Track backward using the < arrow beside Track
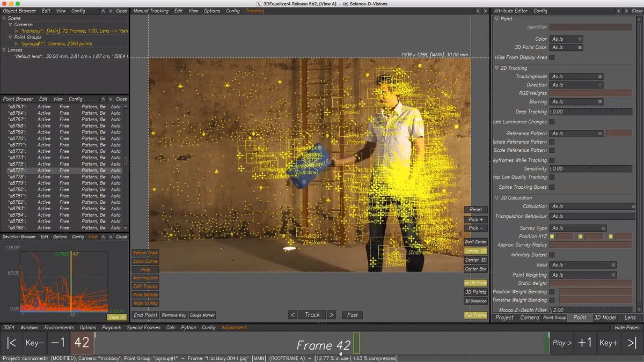The height and width of the screenshot is (362, 644). pos(292,315)
